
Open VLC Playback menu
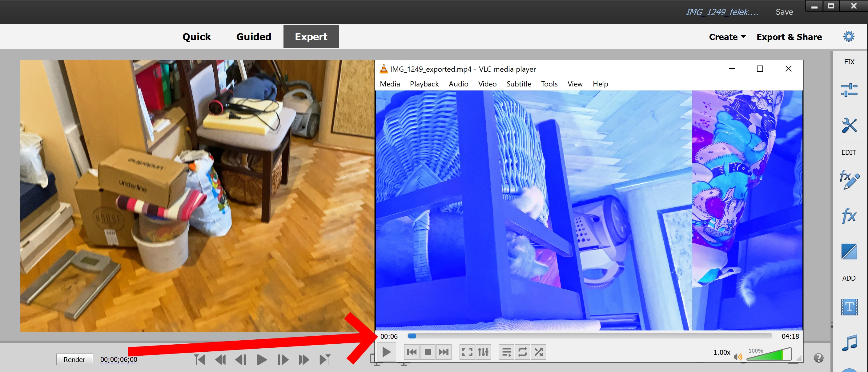(424, 84)
